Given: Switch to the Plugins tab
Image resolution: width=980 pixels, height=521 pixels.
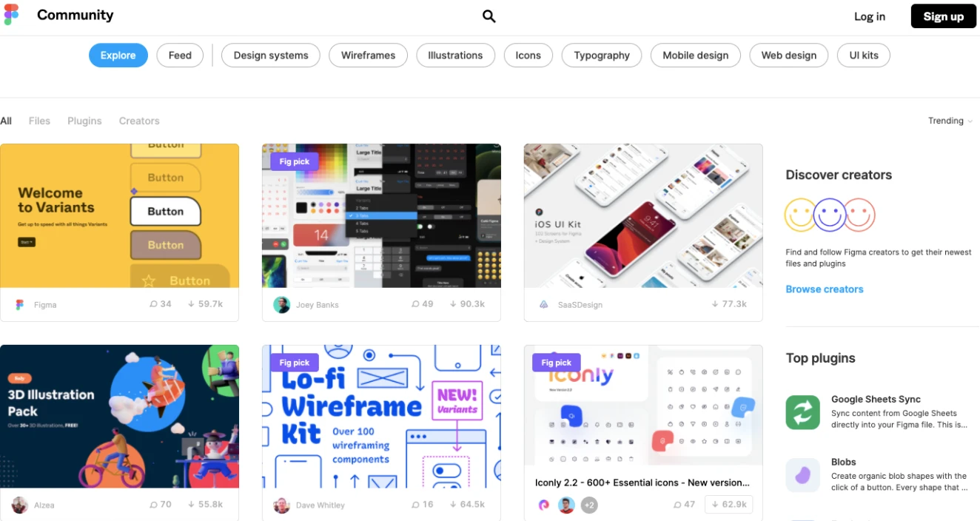Looking at the screenshot, I should tap(84, 121).
